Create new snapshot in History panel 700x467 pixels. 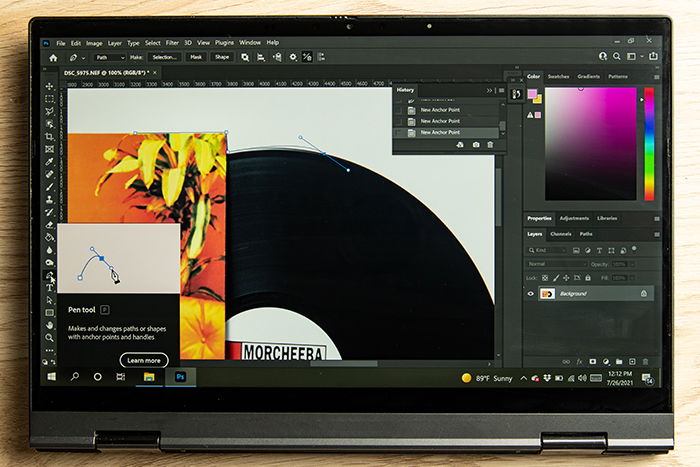point(476,145)
